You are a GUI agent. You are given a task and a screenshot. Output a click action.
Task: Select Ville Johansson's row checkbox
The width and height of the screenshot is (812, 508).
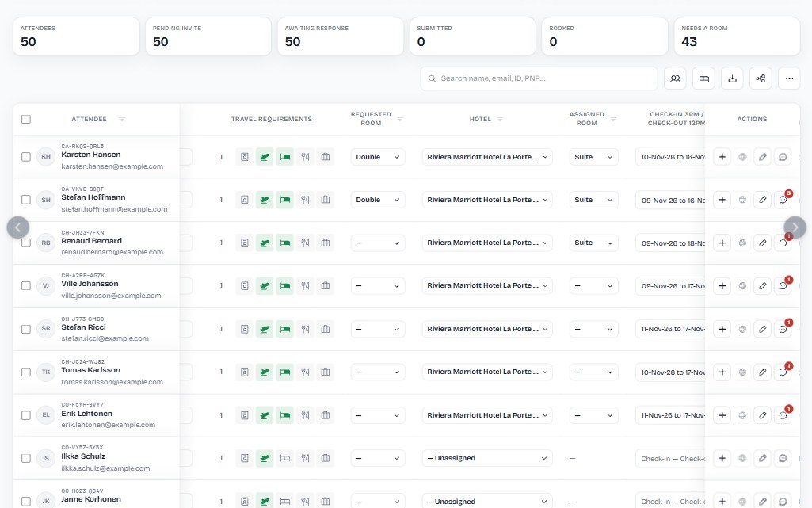(x=26, y=286)
